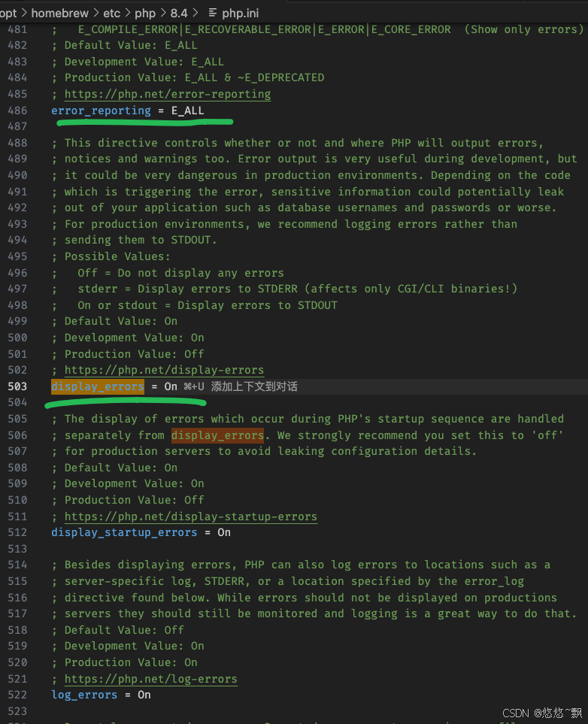Click comment 'This directive controls whether' line 488
The width and height of the screenshot is (588, 724).
pyautogui.click(x=304, y=143)
